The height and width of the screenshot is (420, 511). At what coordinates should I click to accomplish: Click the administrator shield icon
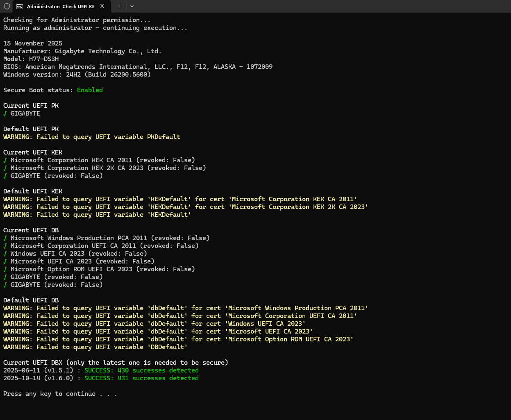(x=7, y=6)
